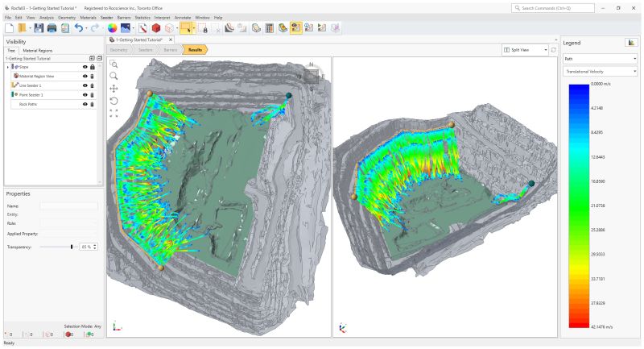The image size is (644, 349).
Task: Open the Translational Velocity dropdown
Action: (x=600, y=72)
